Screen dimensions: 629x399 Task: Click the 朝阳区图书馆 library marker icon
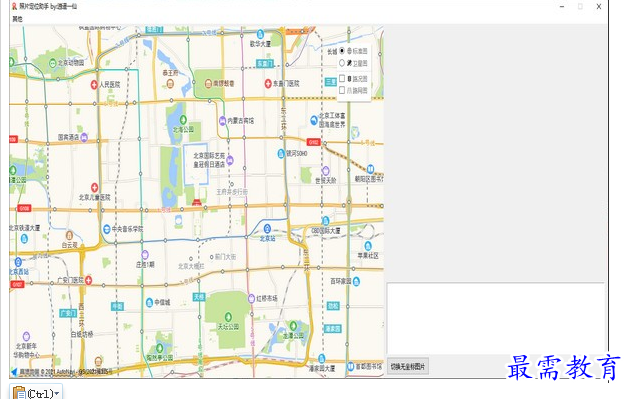coord(370,169)
